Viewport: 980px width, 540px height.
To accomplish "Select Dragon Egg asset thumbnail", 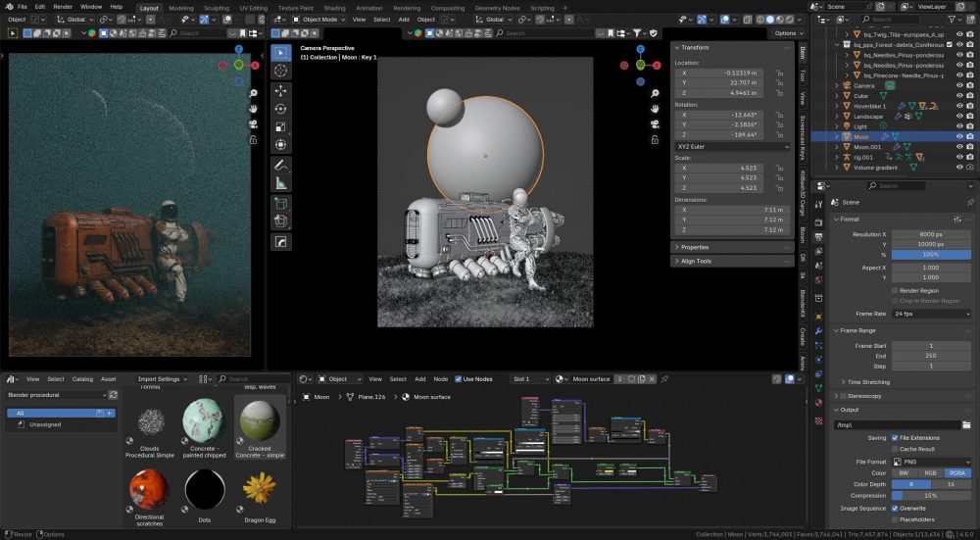I will [x=260, y=489].
